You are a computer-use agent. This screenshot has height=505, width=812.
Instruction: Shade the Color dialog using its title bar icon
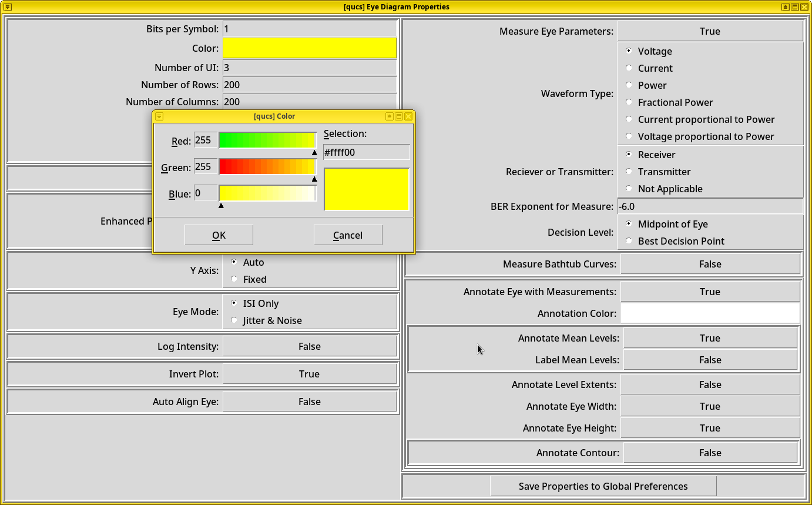[389, 116]
